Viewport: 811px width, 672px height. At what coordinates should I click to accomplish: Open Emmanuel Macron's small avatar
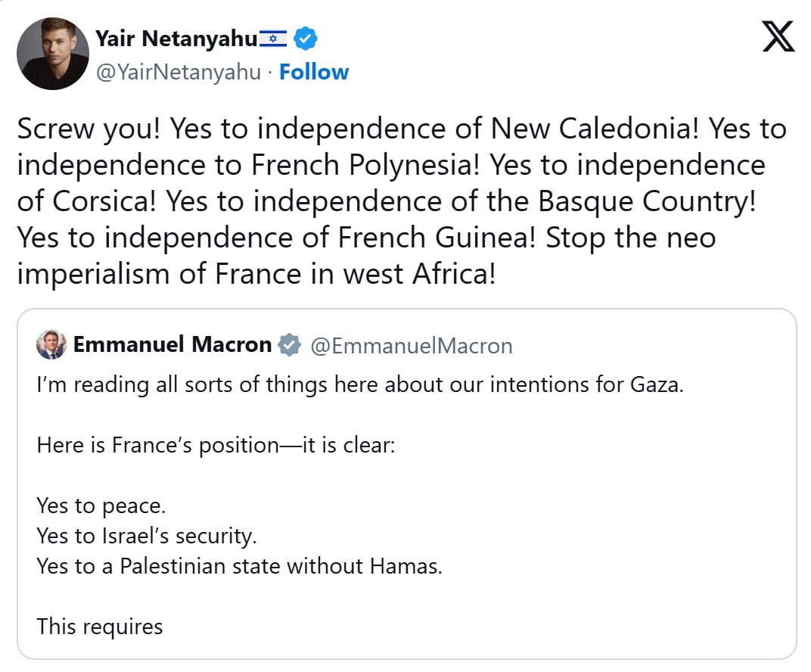(x=51, y=345)
